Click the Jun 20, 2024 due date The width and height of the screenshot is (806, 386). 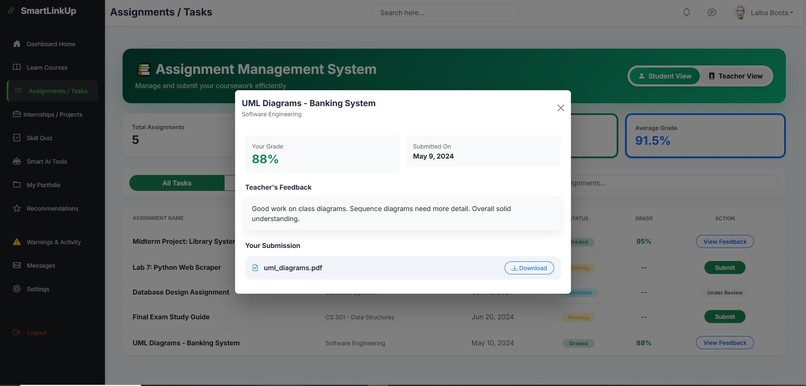tap(492, 317)
